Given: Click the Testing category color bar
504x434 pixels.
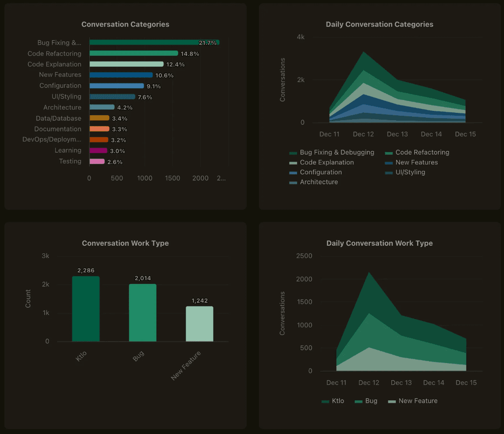Looking at the screenshot, I should (95, 161).
